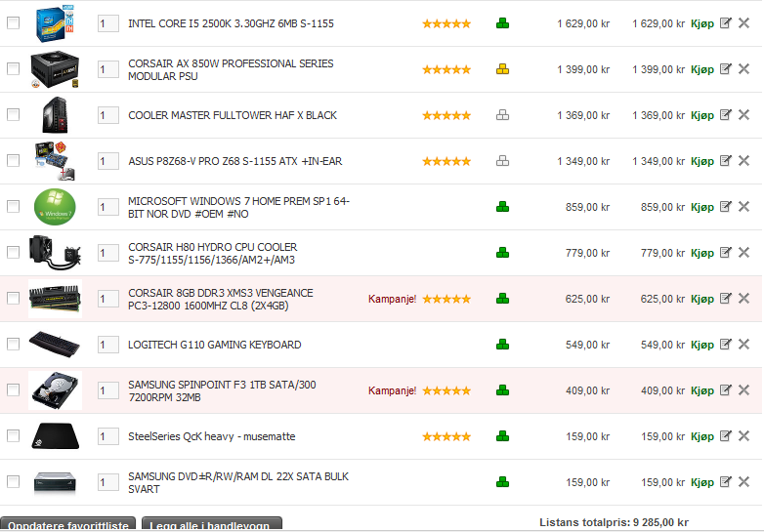
Task: Select the Windows 7 Home Prem checkbox
Action: coord(13,206)
